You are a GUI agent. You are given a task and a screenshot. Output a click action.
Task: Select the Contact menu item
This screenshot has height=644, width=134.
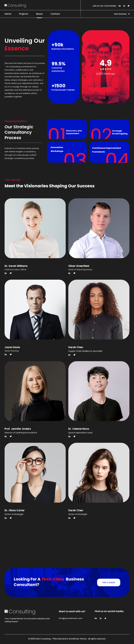(55, 14)
